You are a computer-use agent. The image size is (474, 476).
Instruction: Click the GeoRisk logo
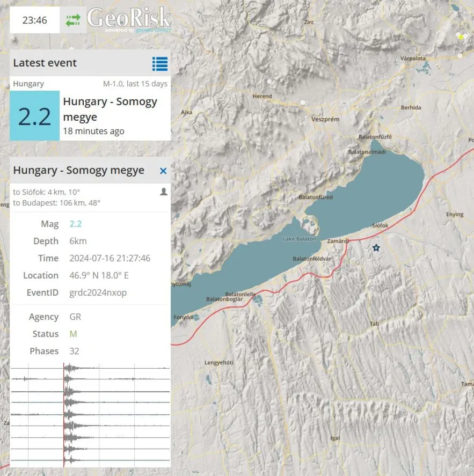click(129, 19)
